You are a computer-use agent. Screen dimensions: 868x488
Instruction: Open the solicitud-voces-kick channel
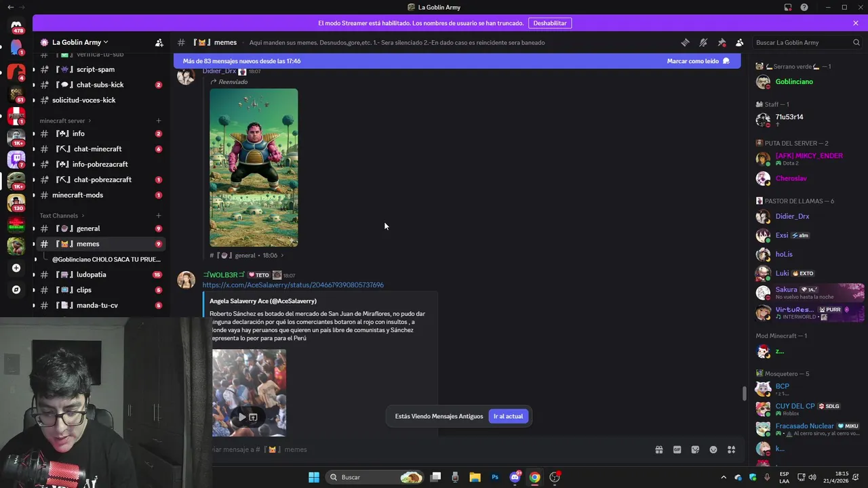100,100
